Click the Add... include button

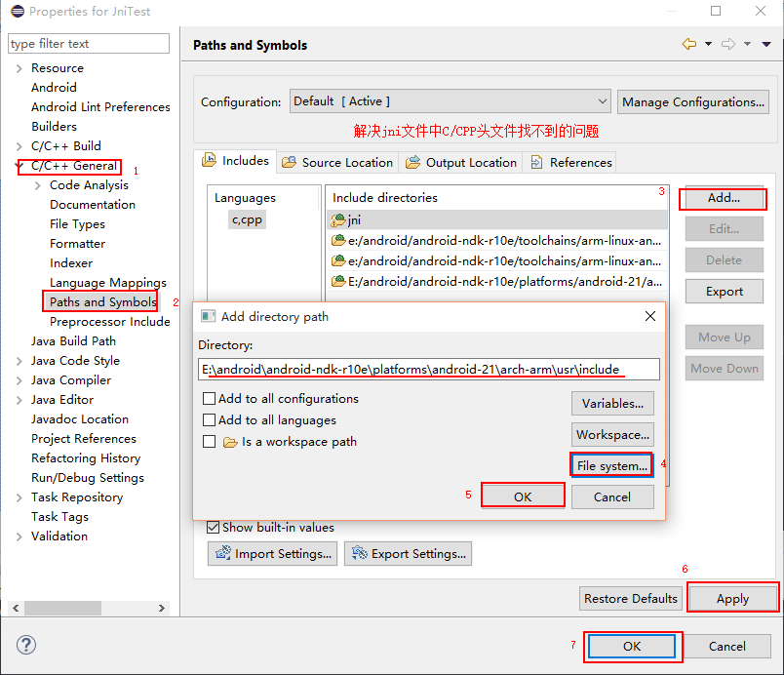pos(724,198)
